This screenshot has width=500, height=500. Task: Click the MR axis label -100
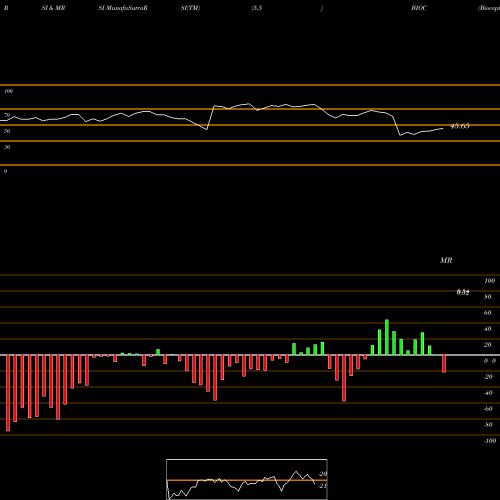490,441
